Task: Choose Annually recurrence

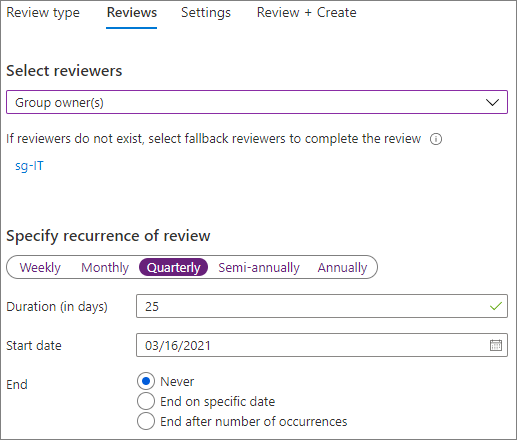Action: [x=342, y=267]
